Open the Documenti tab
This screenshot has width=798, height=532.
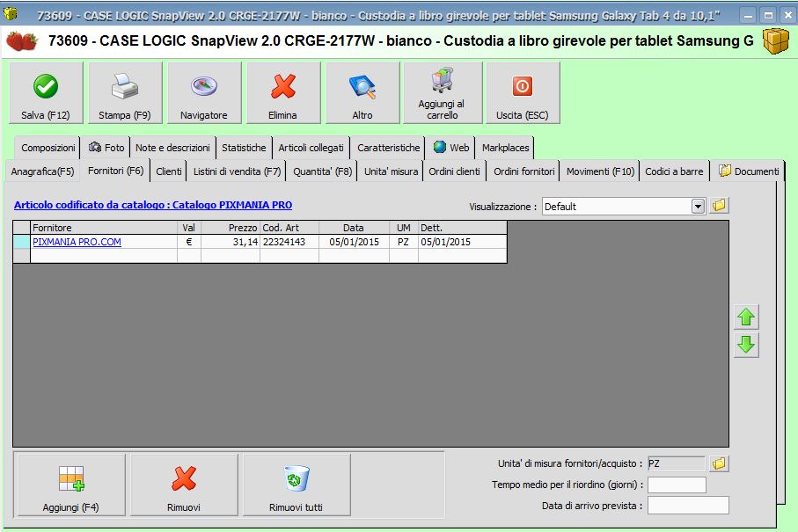pos(749,171)
